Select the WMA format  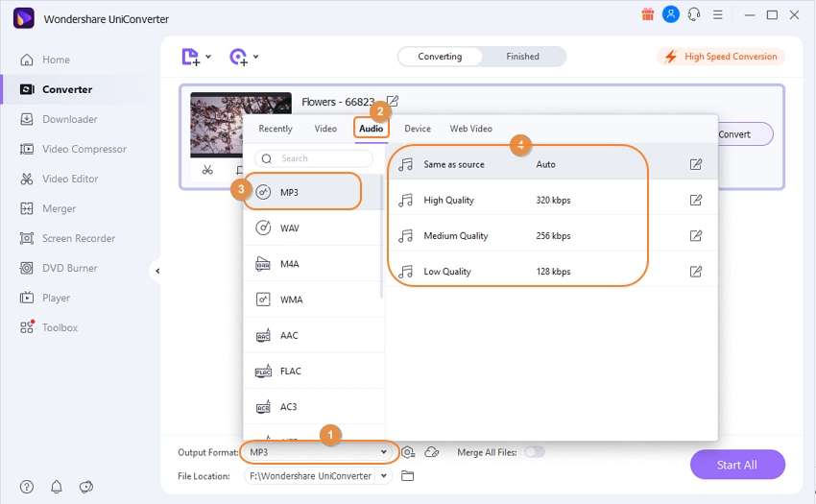click(312, 300)
